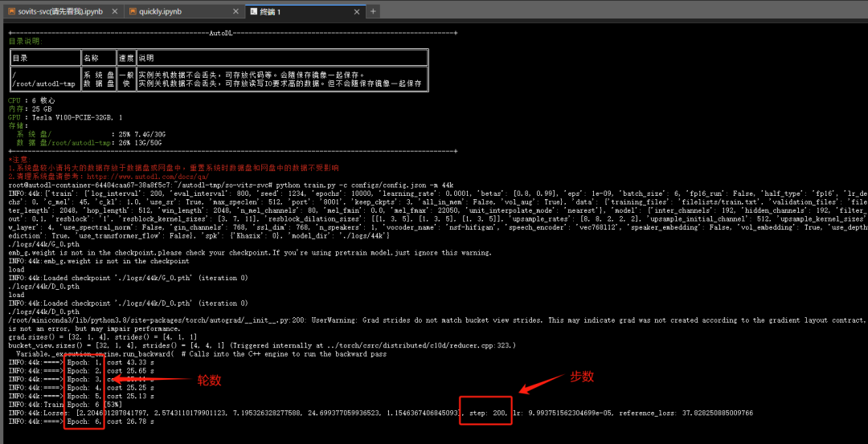Click the 'Epoch: 2, cost 25.65 s' log line
Screen dimensions: 868x444
81,370
